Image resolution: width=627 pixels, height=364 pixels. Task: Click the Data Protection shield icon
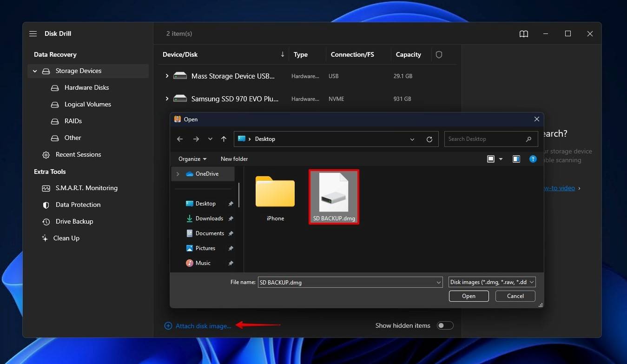click(x=46, y=205)
